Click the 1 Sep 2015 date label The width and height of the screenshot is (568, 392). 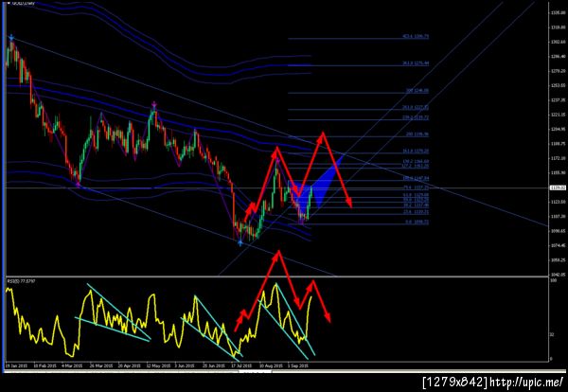point(298,365)
